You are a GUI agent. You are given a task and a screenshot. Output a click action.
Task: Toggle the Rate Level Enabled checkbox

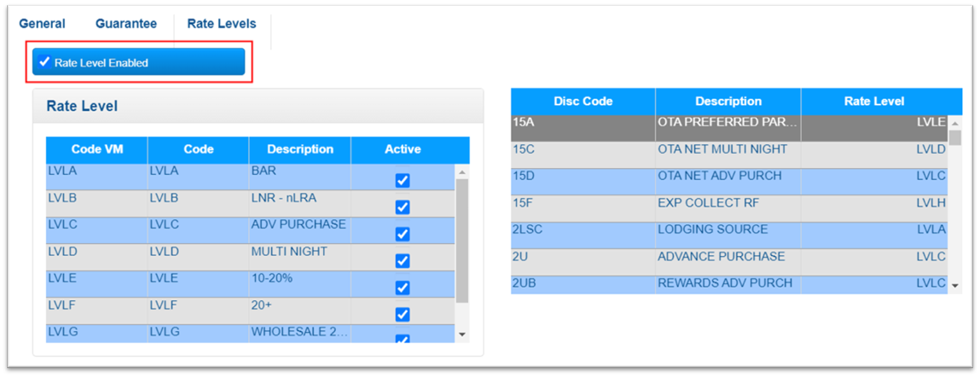tap(45, 62)
